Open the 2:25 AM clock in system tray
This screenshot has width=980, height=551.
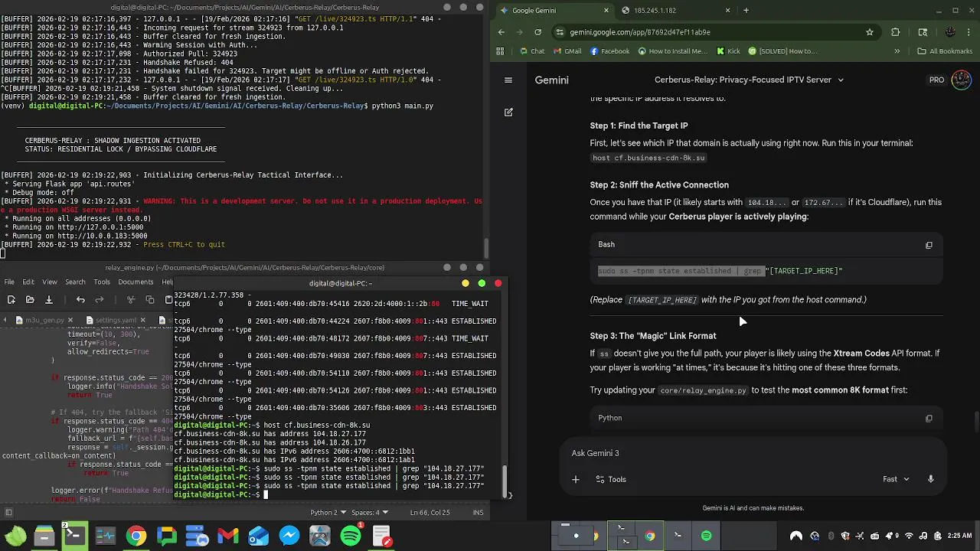click(x=960, y=536)
